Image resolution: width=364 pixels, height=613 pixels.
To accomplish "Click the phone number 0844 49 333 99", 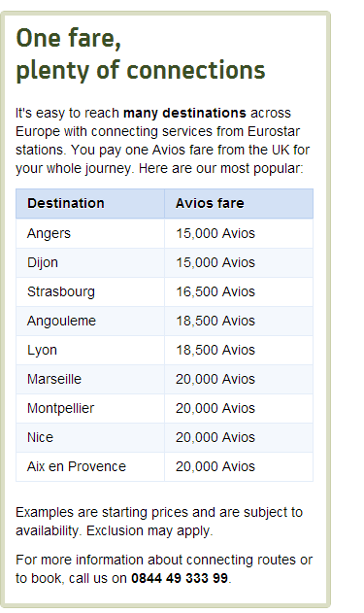I will 180,578.
